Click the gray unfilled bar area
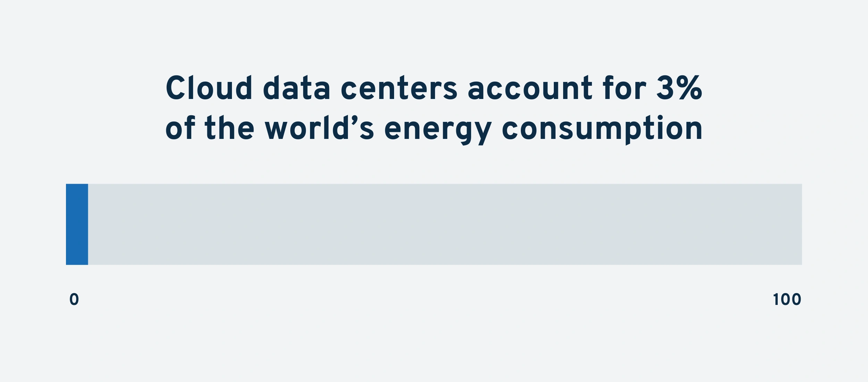868x382 pixels. [445, 224]
